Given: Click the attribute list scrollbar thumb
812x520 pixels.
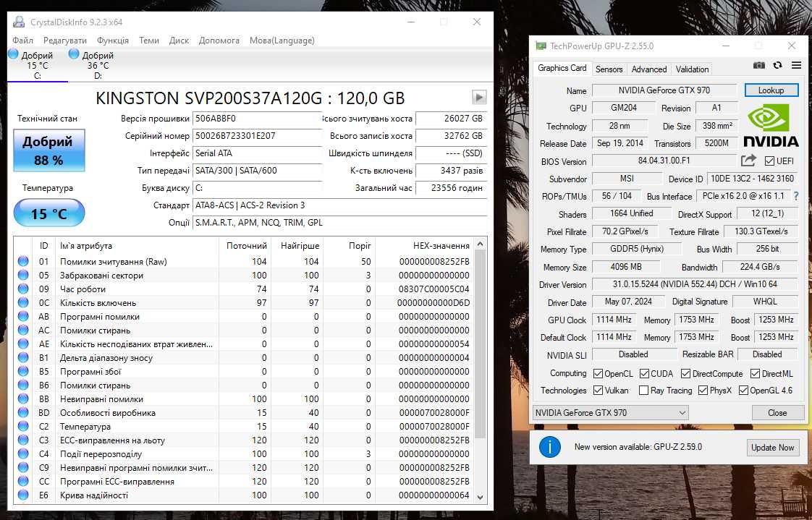Looking at the screenshot, I should click(480, 344).
